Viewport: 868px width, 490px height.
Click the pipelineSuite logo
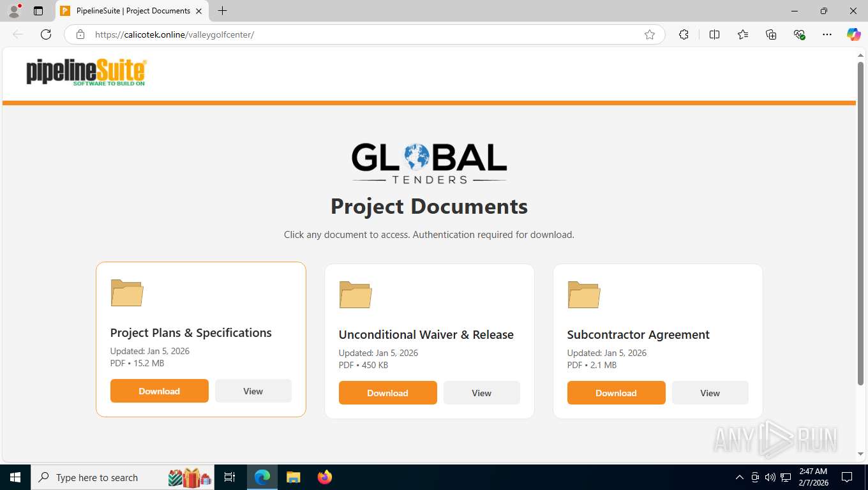[x=86, y=72]
